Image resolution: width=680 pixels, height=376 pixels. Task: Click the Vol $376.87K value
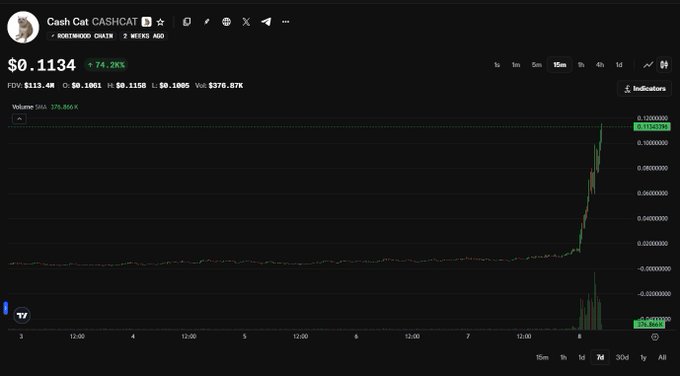coord(226,86)
